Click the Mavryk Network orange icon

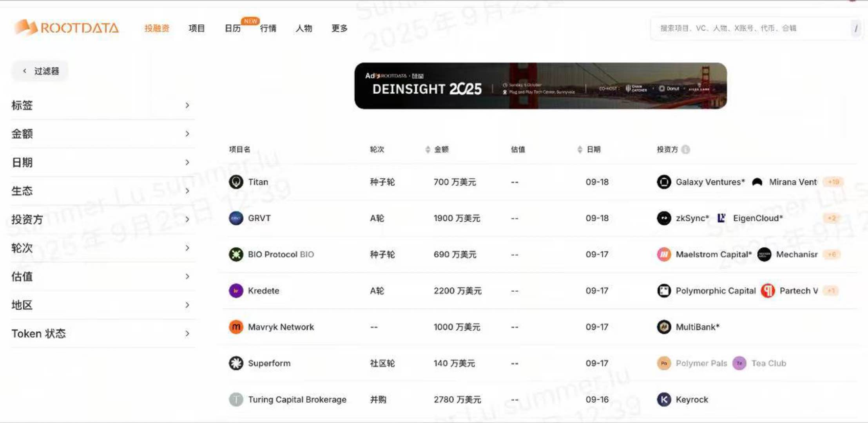click(x=236, y=327)
